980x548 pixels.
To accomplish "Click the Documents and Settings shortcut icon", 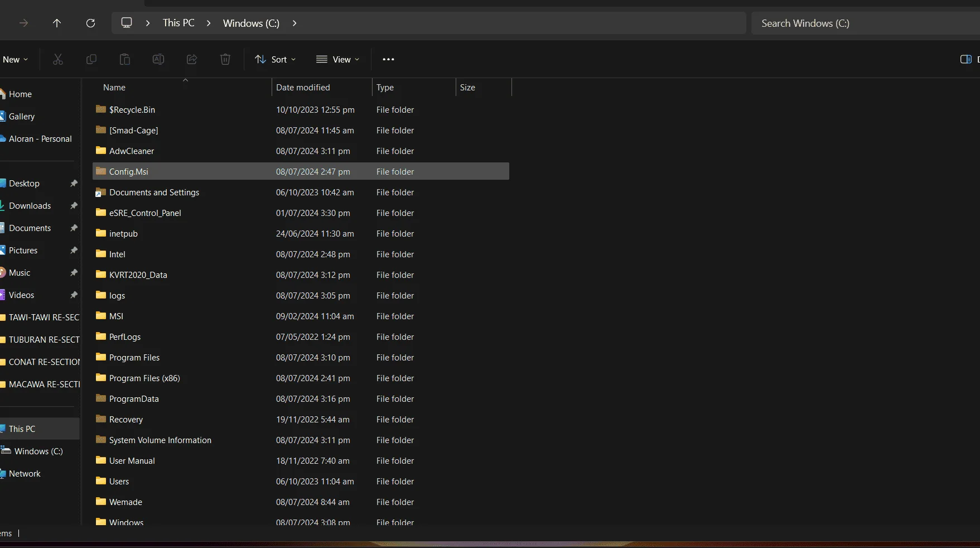I will coord(100,193).
